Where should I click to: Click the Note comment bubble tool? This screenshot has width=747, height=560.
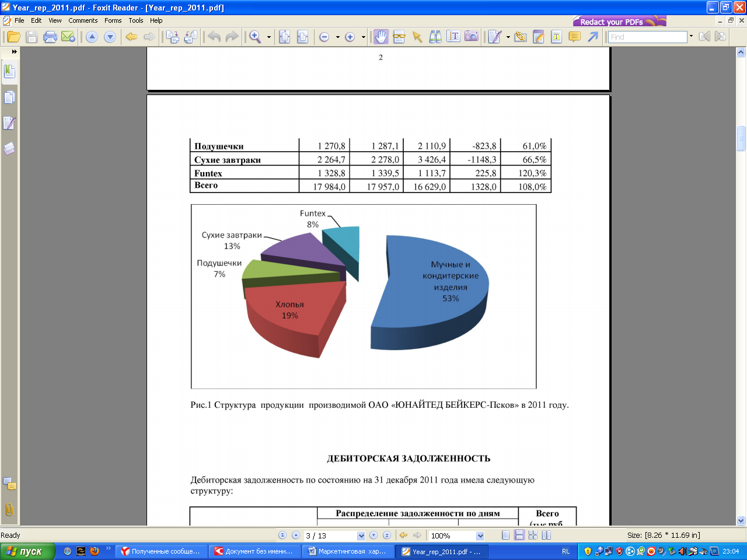point(574,37)
